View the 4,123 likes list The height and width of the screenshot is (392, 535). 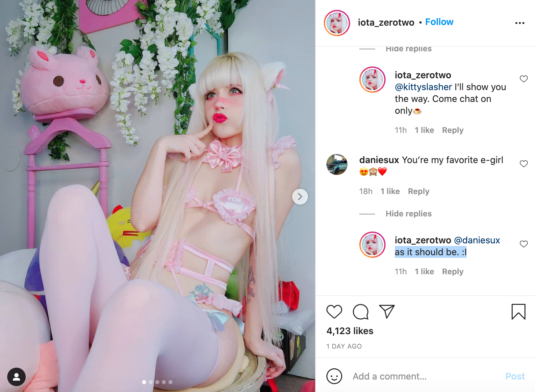[350, 331]
